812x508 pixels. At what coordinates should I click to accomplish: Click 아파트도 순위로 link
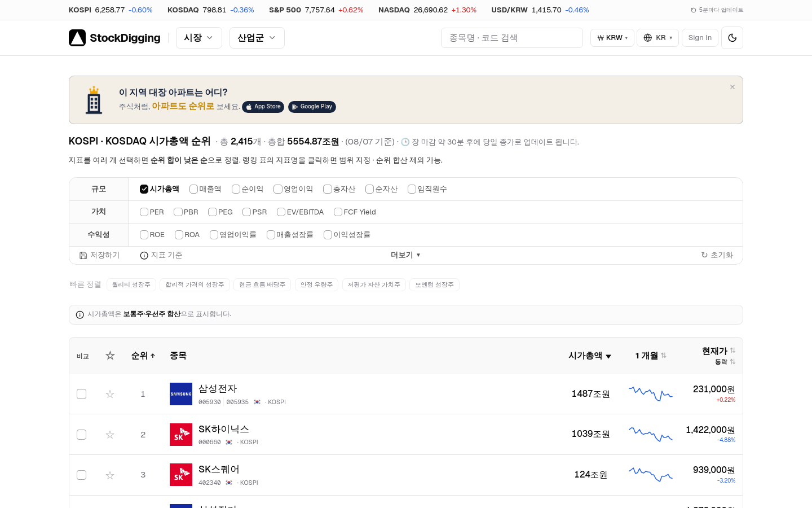[x=183, y=106]
